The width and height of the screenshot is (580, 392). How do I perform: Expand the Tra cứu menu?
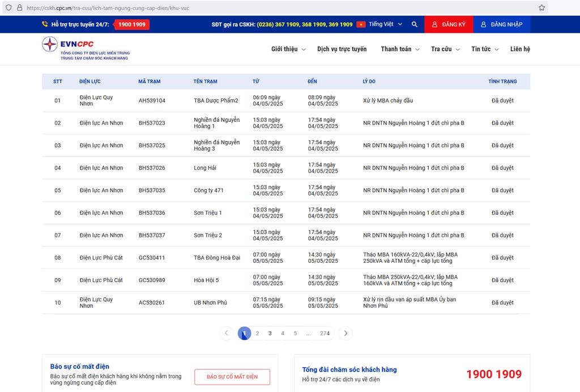[x=445, y=49]
